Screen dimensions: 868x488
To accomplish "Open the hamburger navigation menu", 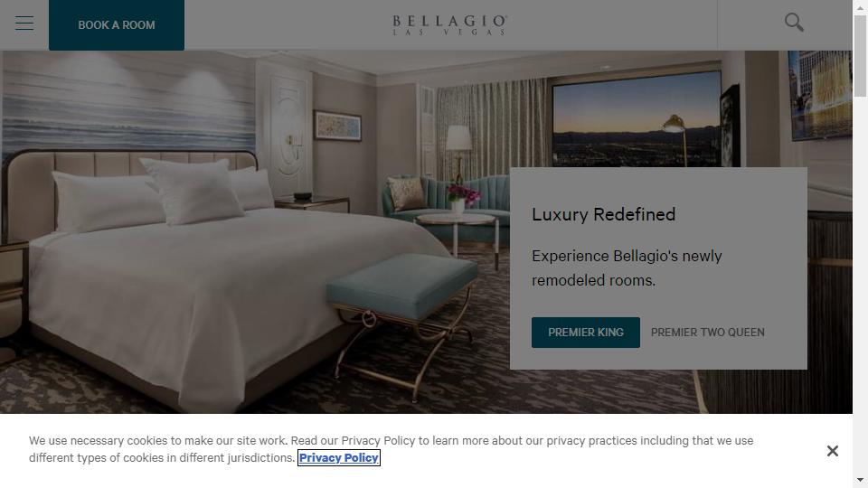I will (x=24, y=23).
